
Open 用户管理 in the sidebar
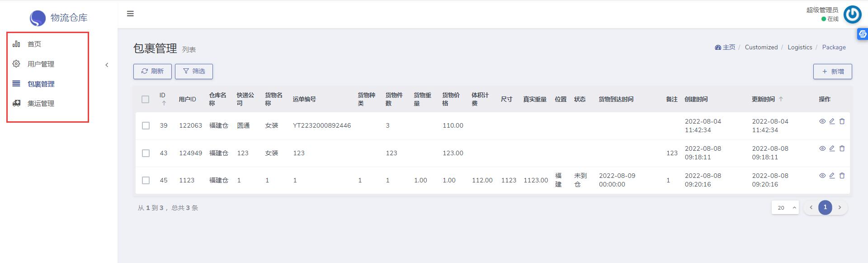tap(41, 64)
